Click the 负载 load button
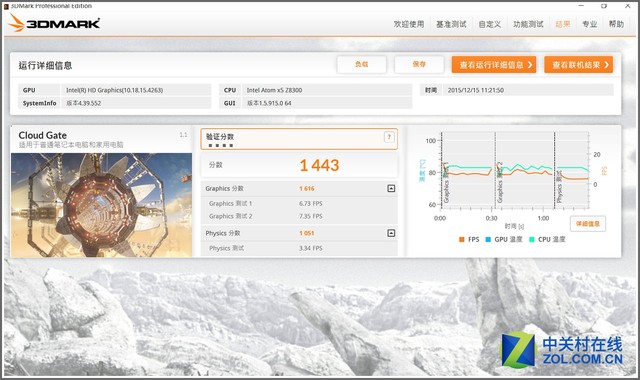Image resolution: width=640 pixels, height=380 pixels. pyautogui.click(x=362, y=64)
